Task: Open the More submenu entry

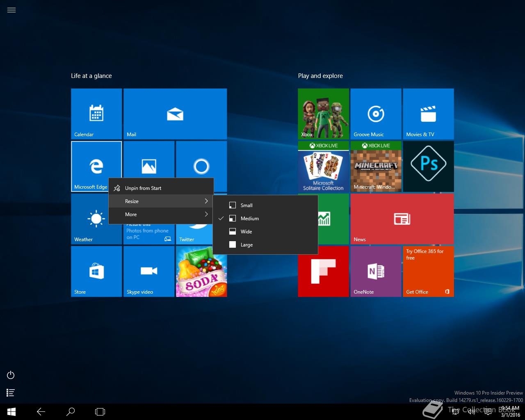Action: (161, 214)
